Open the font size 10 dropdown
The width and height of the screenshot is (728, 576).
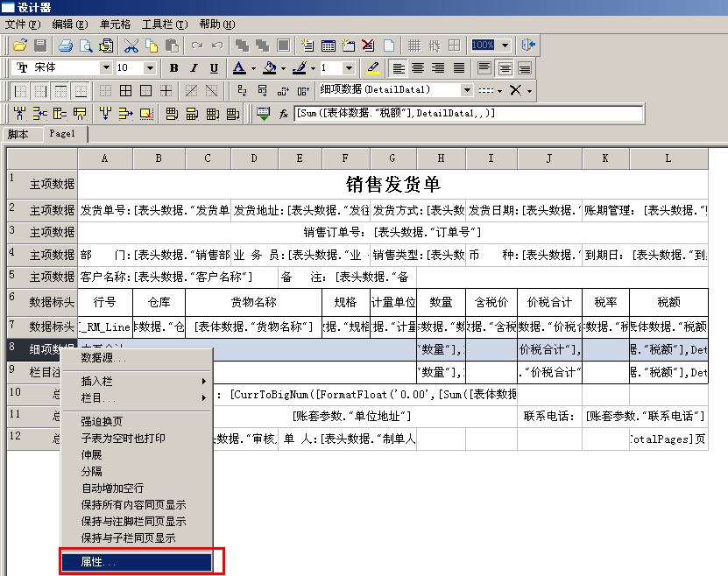[x=150, y=68]
